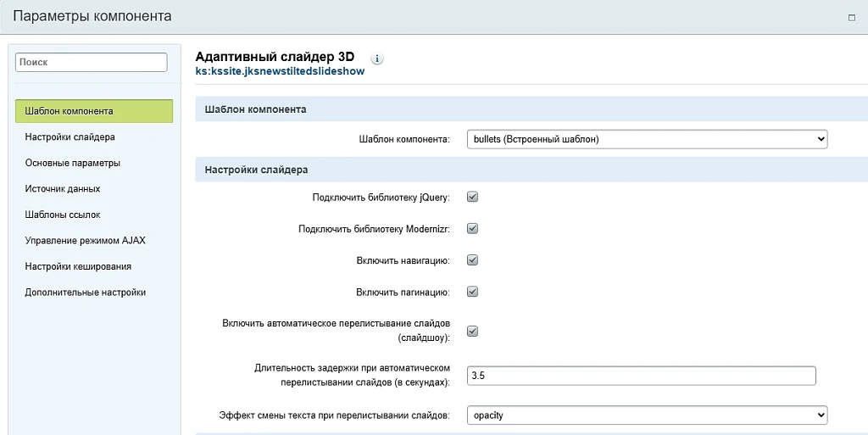Image resolution: width=868 pixels, height=435 pixels.
Task: Open Шаблоны ссылок sidebar section
Action: [x=63, y=215]
